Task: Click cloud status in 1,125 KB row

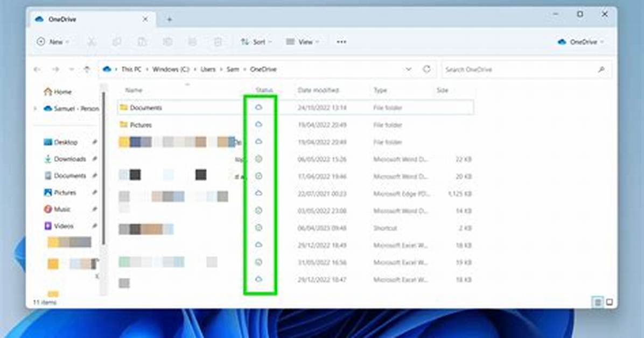Action: click(x=258, y=193)
